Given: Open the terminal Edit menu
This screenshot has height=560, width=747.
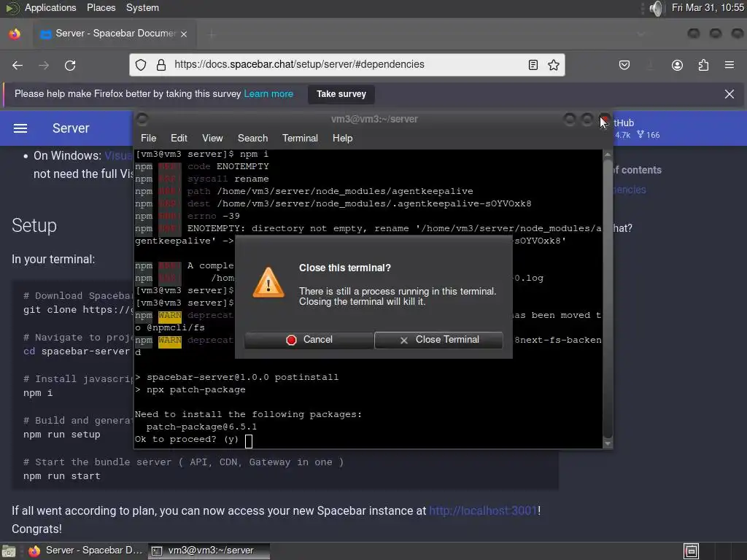Looking at the screenshot, I should (x=179, y=138).
